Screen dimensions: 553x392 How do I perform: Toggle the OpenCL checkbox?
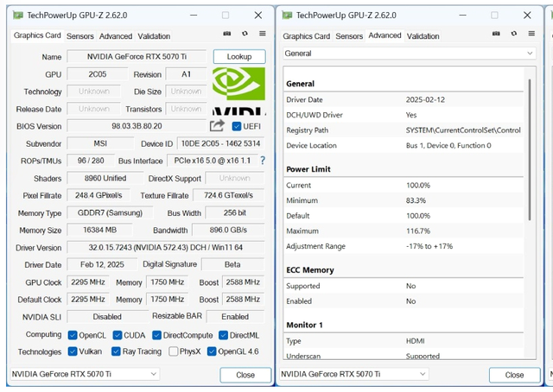tap(73, 335)
